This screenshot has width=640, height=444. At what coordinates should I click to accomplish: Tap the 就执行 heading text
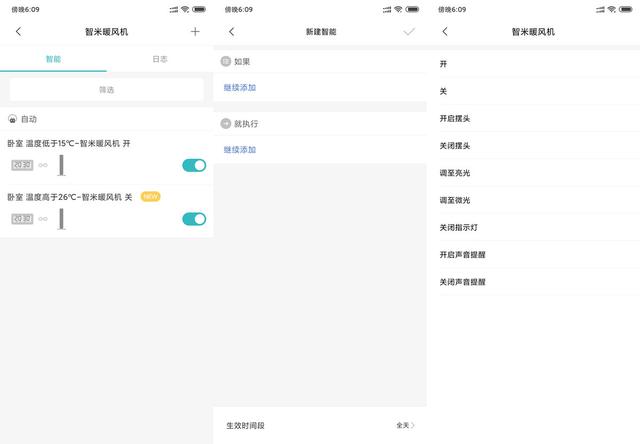[x=246, y=124]
